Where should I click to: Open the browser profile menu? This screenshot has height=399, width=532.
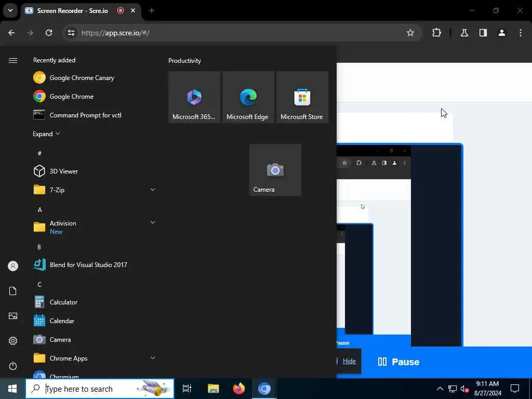pyautogui.click(x=502, y=33)
